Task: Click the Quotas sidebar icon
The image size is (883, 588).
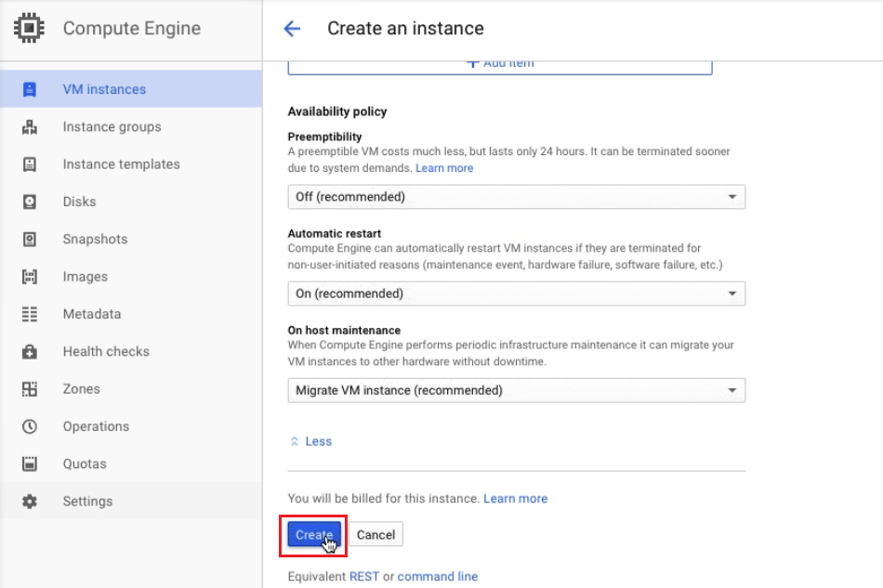Action: (x=30, y=464)
